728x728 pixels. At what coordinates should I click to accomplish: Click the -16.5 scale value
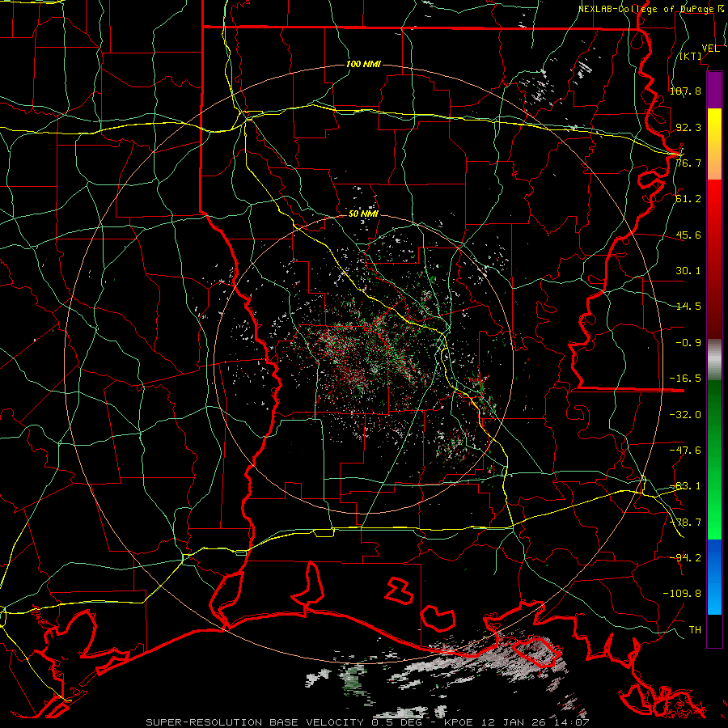pos(685,379)
